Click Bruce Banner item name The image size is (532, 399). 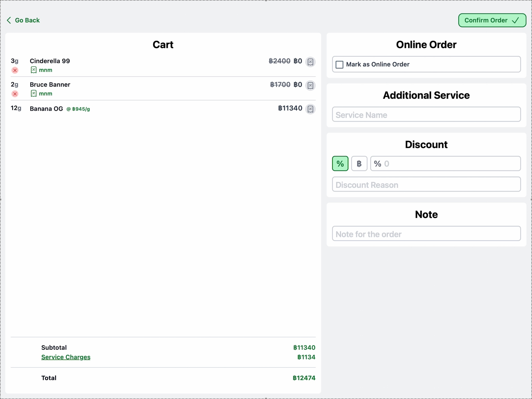pyautogui.click(x=50, y=84)
